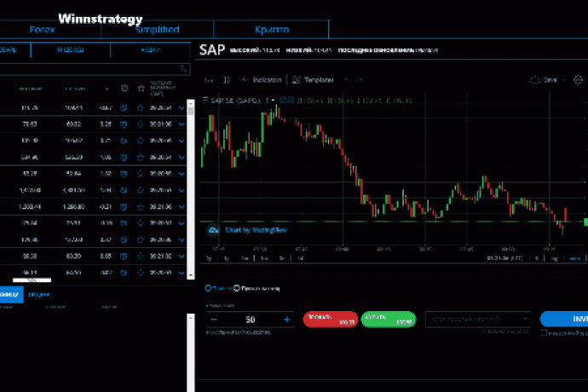Toggle the log scale on the chart
588x392 pixels.
pos(555,258)
